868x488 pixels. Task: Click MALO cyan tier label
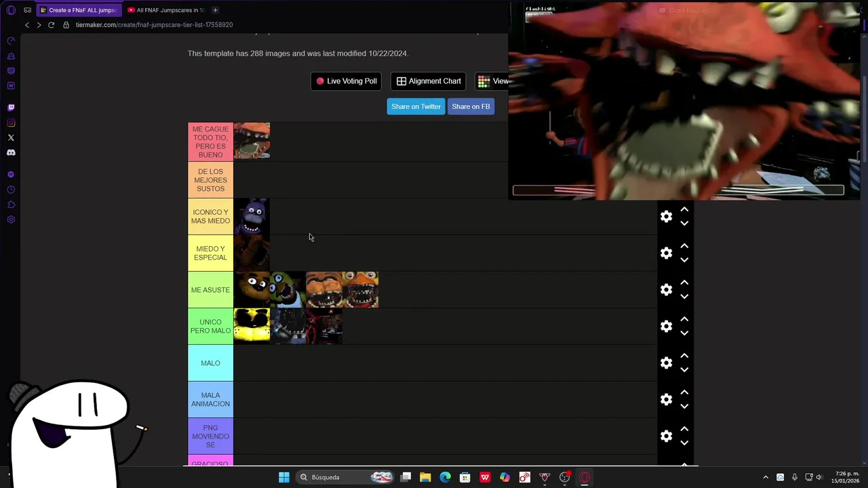click(x=210, y=363)
